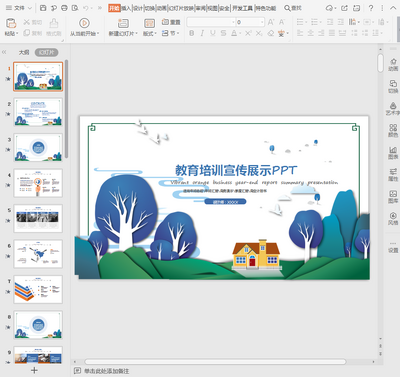
Task: Open the font name combo box dropdown
Action: coord(233,22)
